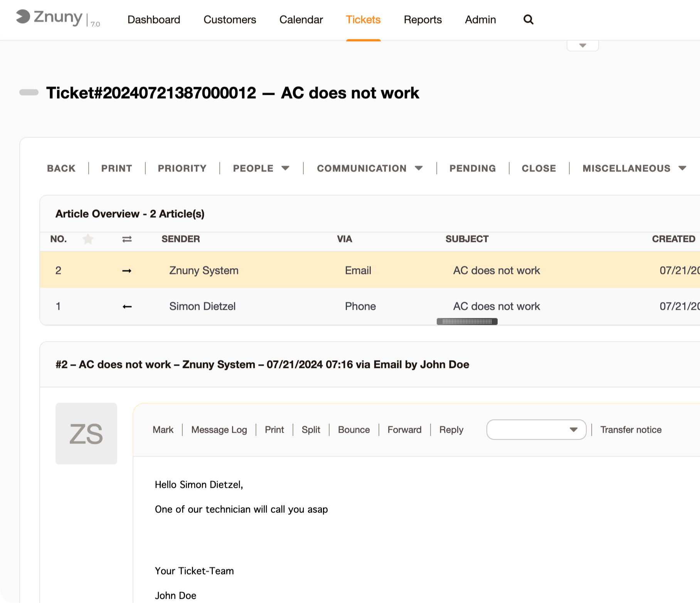Click the Forward article action
Image resolution: width=700 pixels, height=603 pixels.
point(404,430)
